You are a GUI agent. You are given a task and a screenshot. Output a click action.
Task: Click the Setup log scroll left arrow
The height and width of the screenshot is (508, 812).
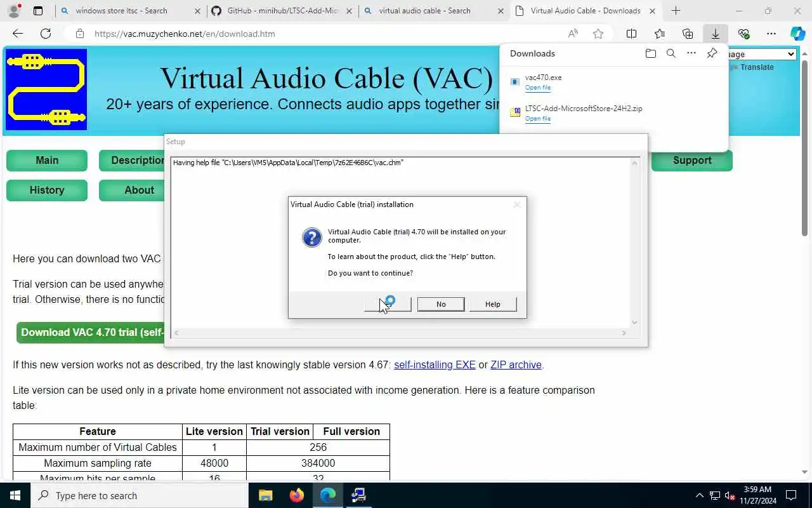pyautogui.click(x=177, y=333)
